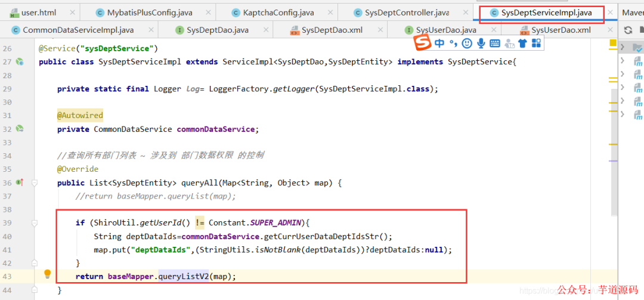644x300 pixels.
Task: Click the Sogou user account icon
Action: (509, 44)
